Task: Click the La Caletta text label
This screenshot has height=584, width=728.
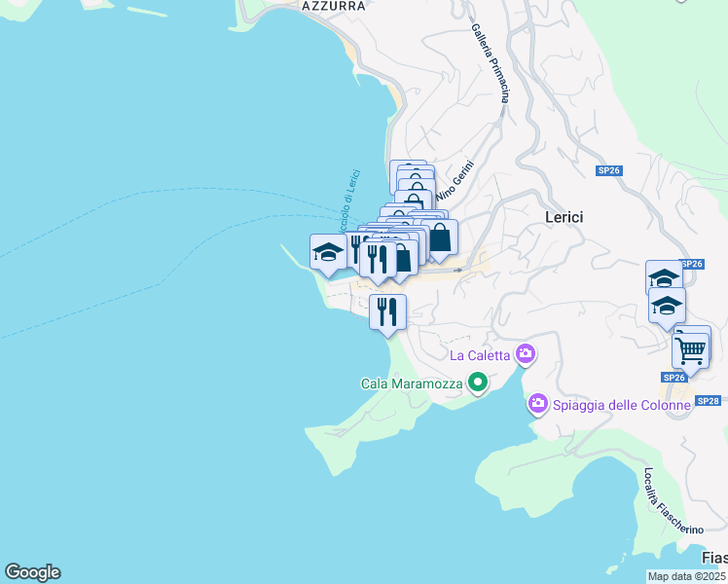Action: 479,355
